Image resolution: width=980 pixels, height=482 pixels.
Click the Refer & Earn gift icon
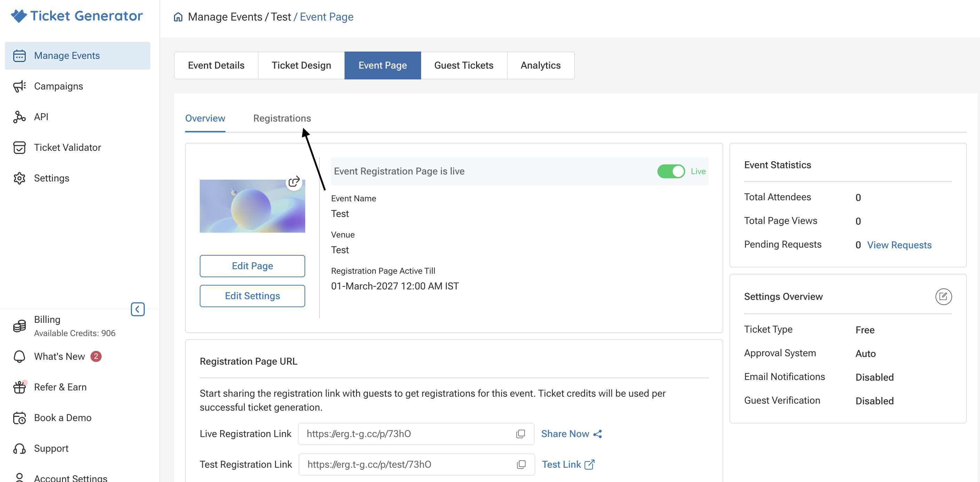click(x=19, y=387)
